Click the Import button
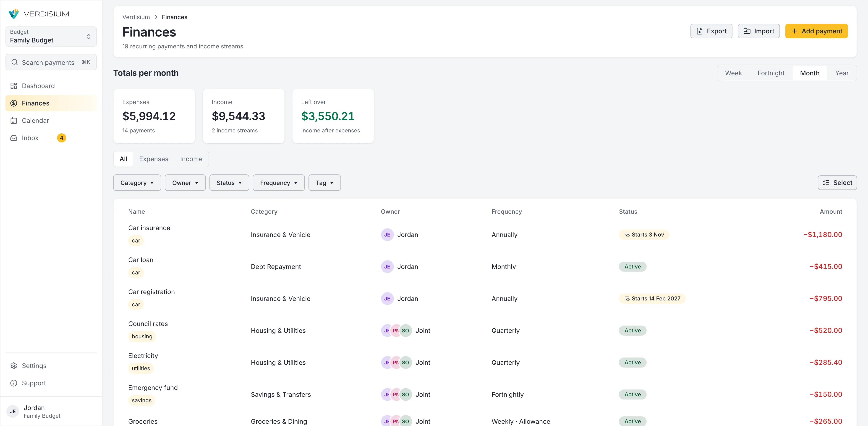 [x=758, y=31]
